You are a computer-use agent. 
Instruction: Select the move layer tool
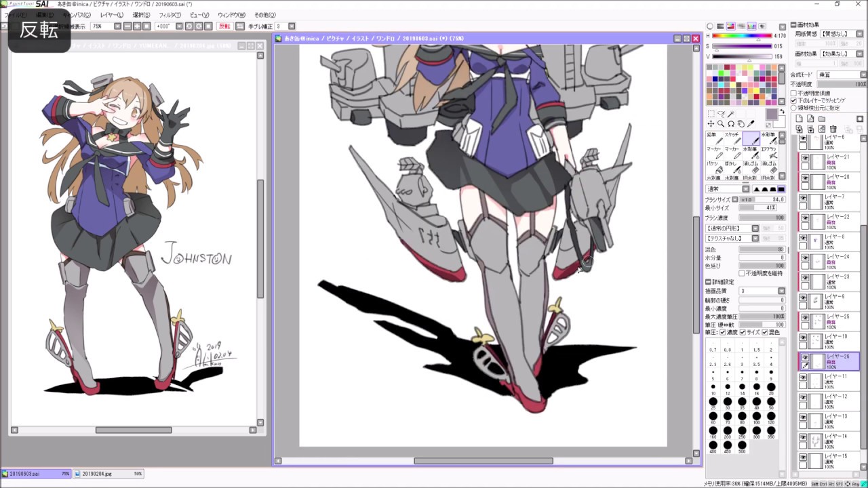tap(711, 124)
